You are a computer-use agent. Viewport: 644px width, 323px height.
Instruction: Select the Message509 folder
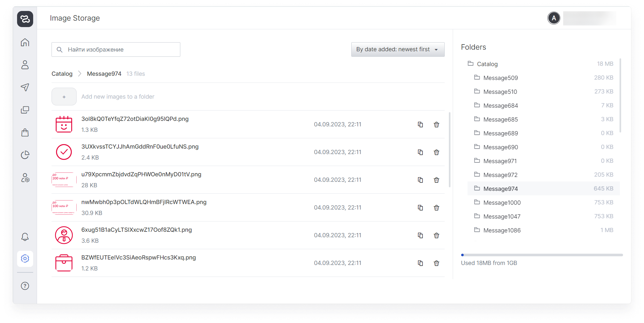tap(500, 78)
